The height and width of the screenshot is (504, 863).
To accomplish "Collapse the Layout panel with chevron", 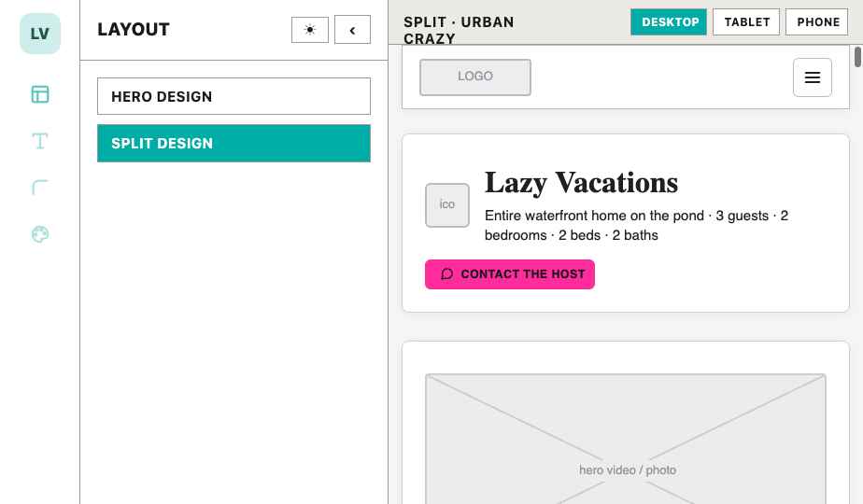I will pos(352,30).
